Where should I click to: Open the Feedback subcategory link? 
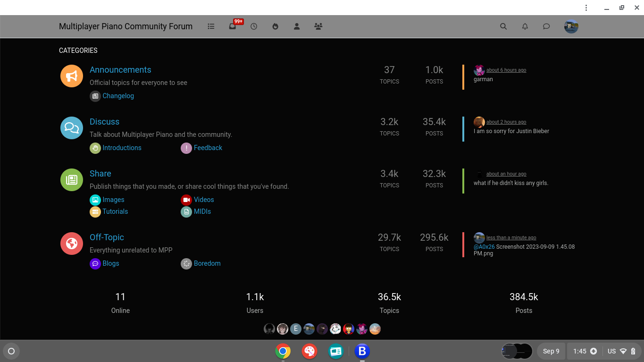pyautogui.click(x=208, y=148)
